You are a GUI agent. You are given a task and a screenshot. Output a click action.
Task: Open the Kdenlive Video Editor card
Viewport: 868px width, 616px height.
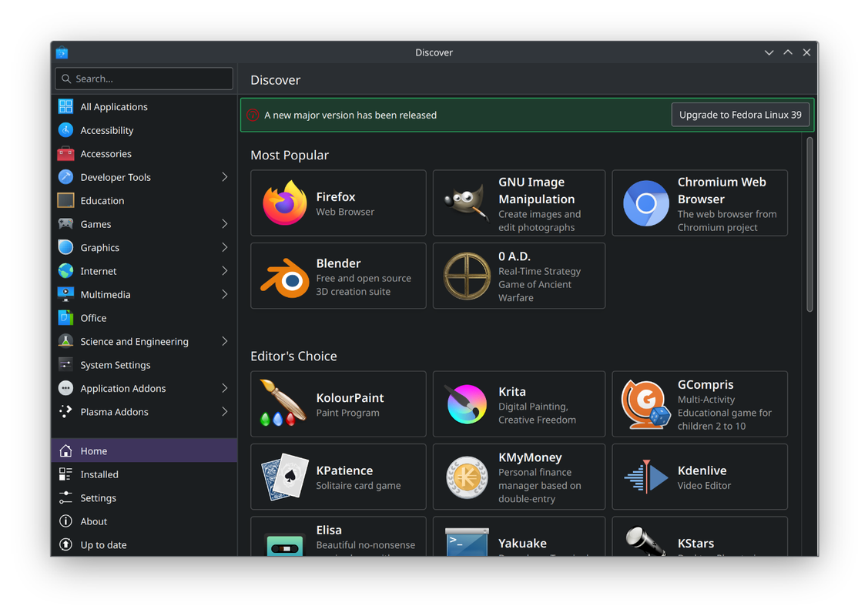pyautogui.click(x=699, y=477)
